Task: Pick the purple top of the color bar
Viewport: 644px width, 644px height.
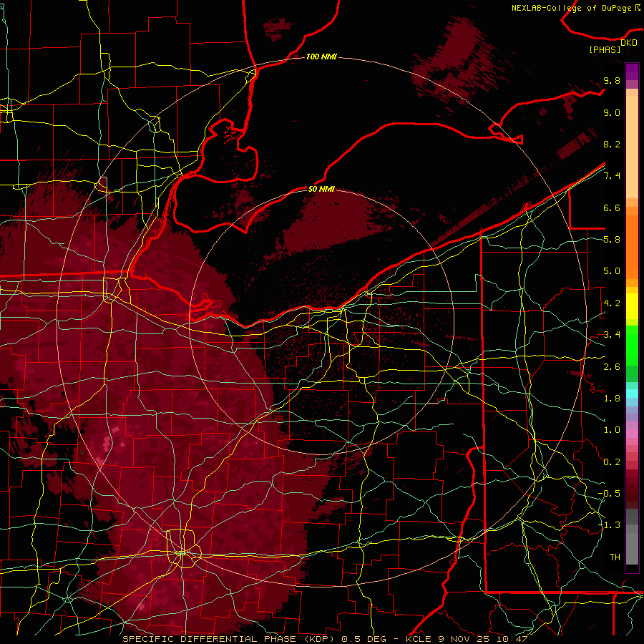Action: 632,72
